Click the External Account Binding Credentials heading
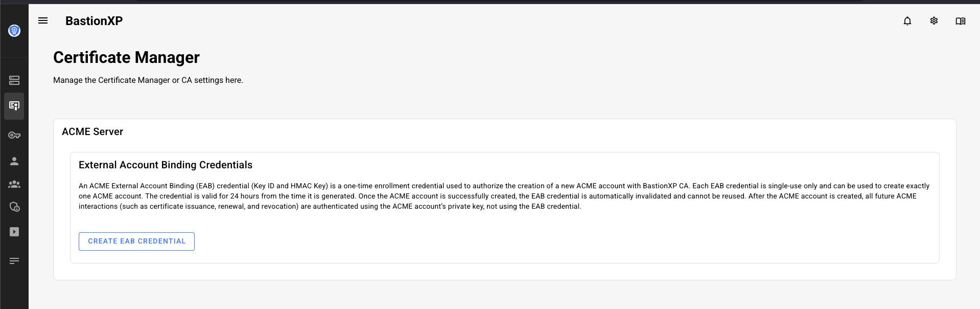The height and width of the screenshot is (309, 980). point(165,165)
